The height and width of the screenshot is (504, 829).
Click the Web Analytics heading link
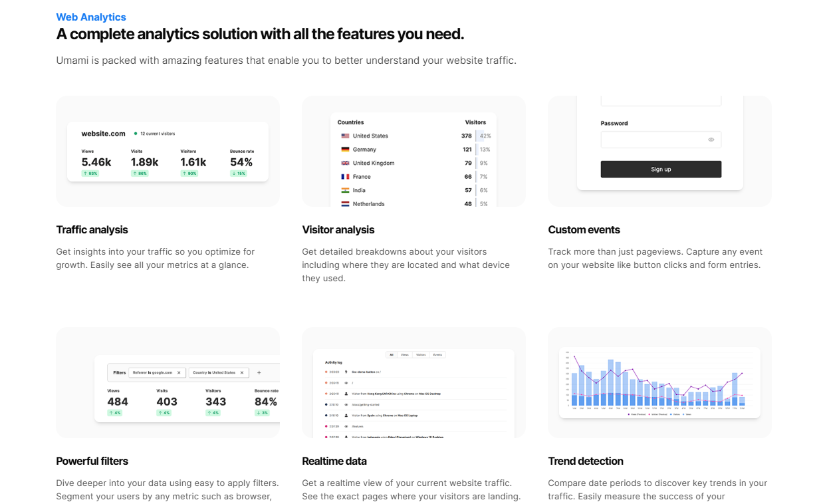click(x=91, y=17)
